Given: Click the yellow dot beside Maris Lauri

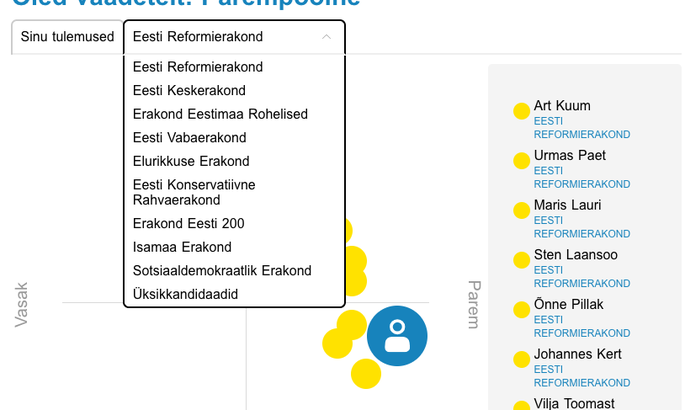Looking at the screenshot, I should click(521, 210).
